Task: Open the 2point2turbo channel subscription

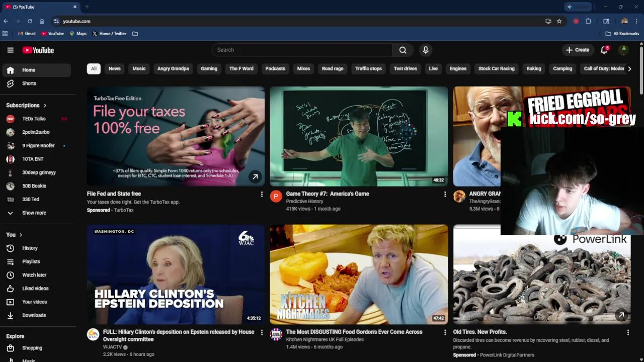Action: coord(37,132)
